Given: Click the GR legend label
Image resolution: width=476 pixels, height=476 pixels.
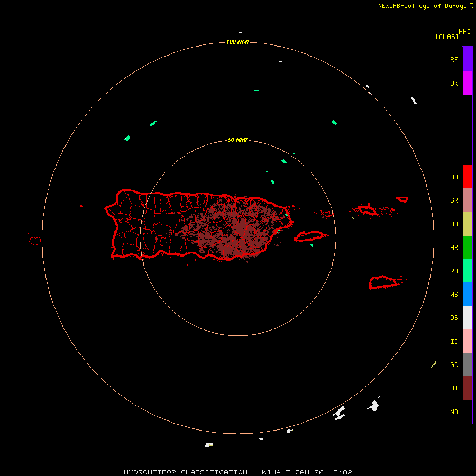Looking at the screenshot, I should 454,200.
